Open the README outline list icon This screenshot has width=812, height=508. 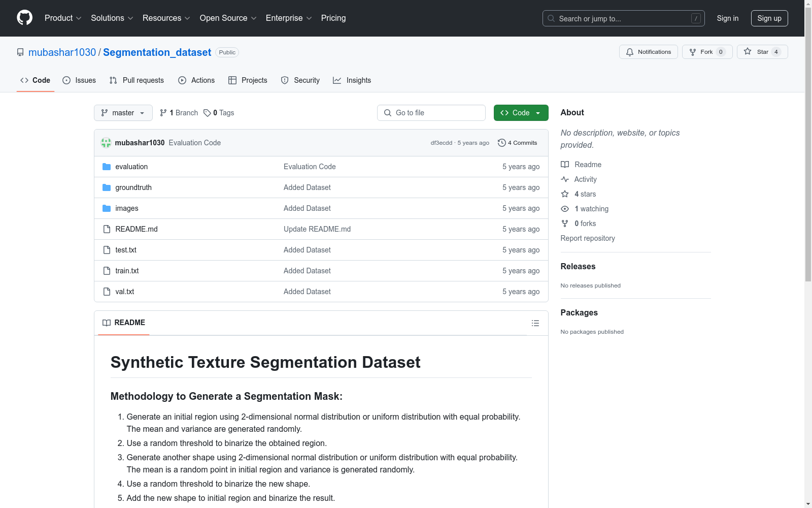point(535,323)
